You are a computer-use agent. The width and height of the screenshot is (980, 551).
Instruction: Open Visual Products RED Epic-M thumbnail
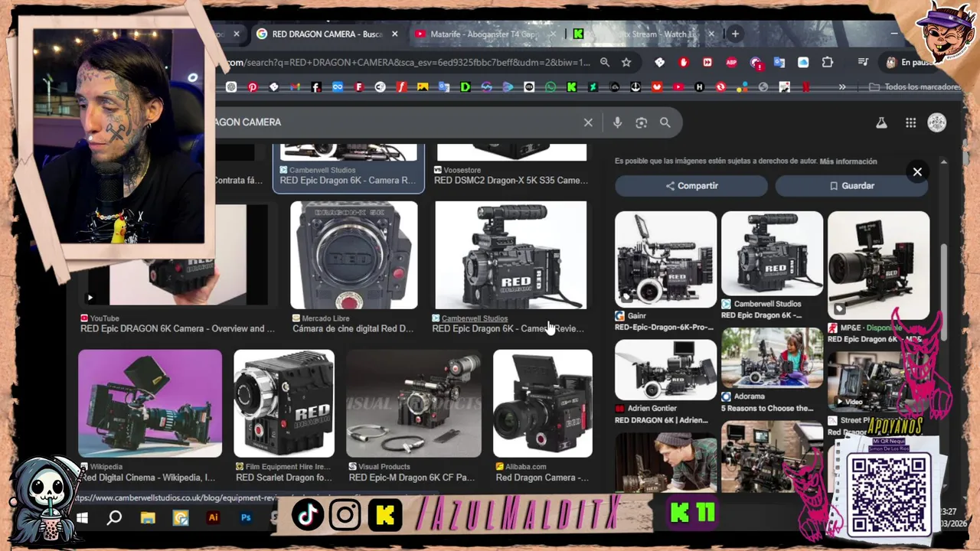pos(414,403)
